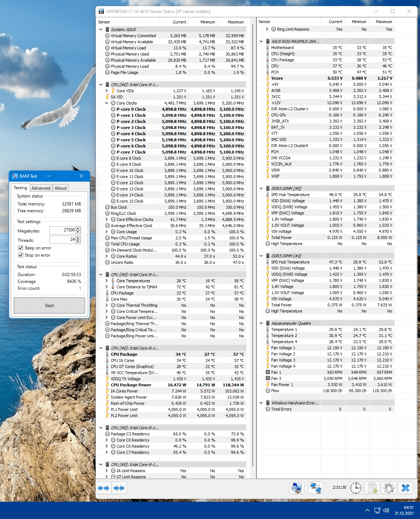Click the taskbar network icon

377,510
